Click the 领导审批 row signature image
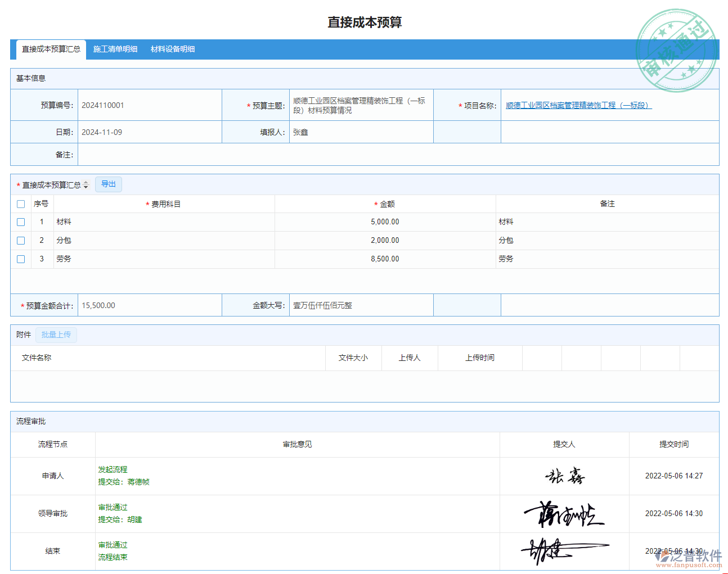Screen dimensions: 728x574 pos(564,514)
